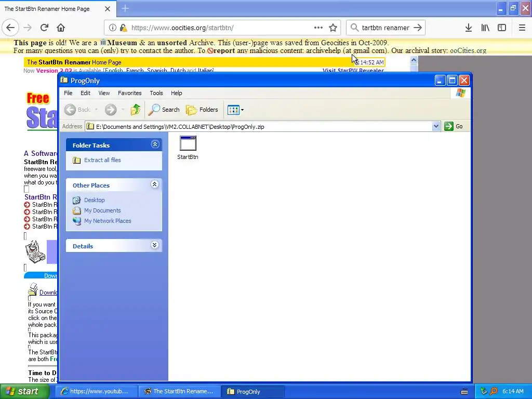Click the search arrow in the Firefox search box

(418, 28)
